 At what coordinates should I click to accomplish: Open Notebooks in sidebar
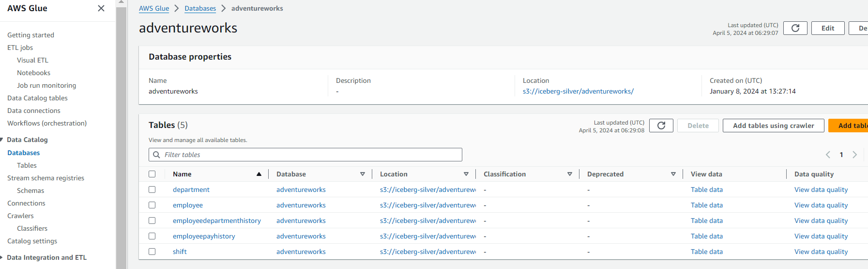[x=33, y=73]
